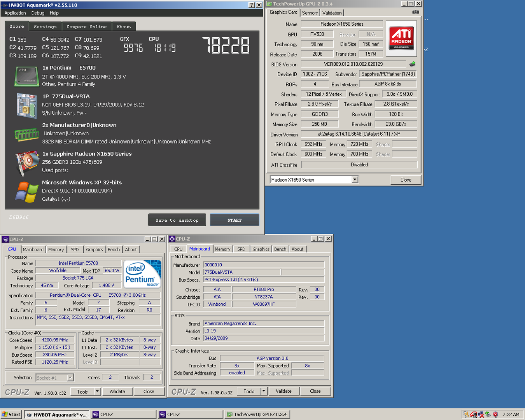
Task: Click the CPU chip icon in Aquamark
Action: coord(27,76)
